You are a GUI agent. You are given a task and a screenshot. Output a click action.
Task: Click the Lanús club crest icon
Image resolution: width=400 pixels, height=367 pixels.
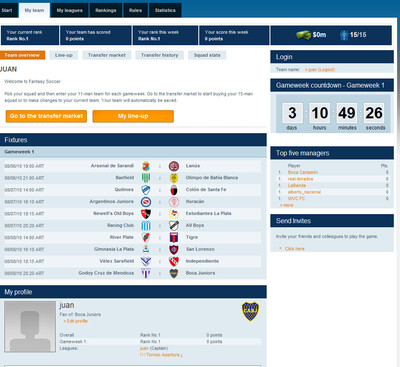174,166
